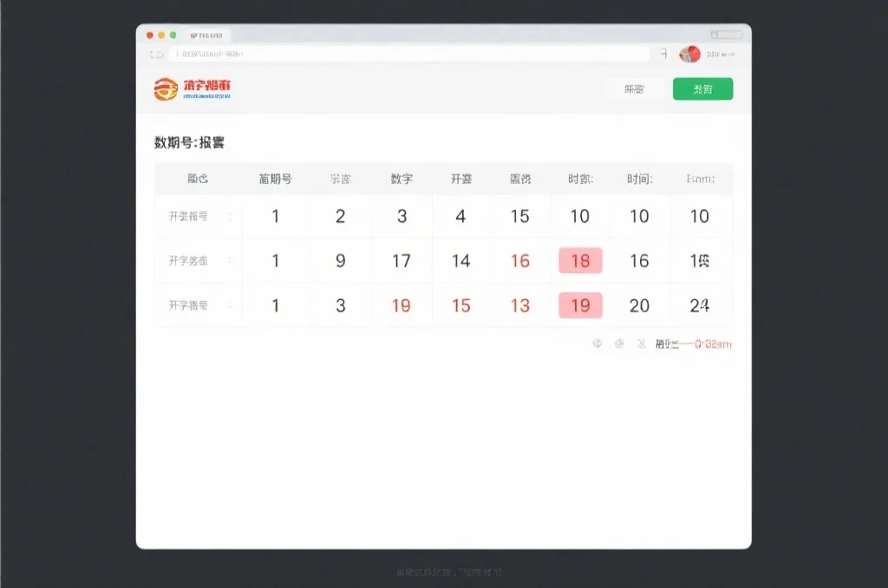888x588 pixels.
Task: Click the second small circular icon below the table
Action: click(619, 344)
